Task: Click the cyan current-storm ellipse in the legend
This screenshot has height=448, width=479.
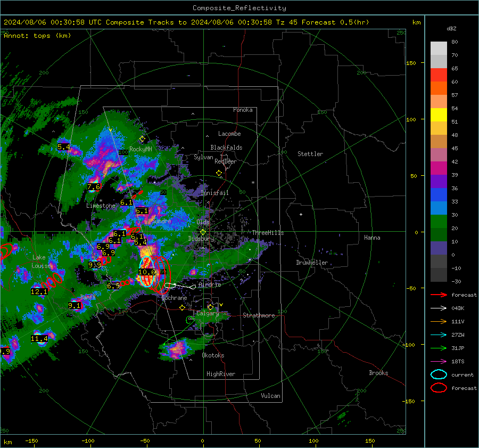Action: 439,374
